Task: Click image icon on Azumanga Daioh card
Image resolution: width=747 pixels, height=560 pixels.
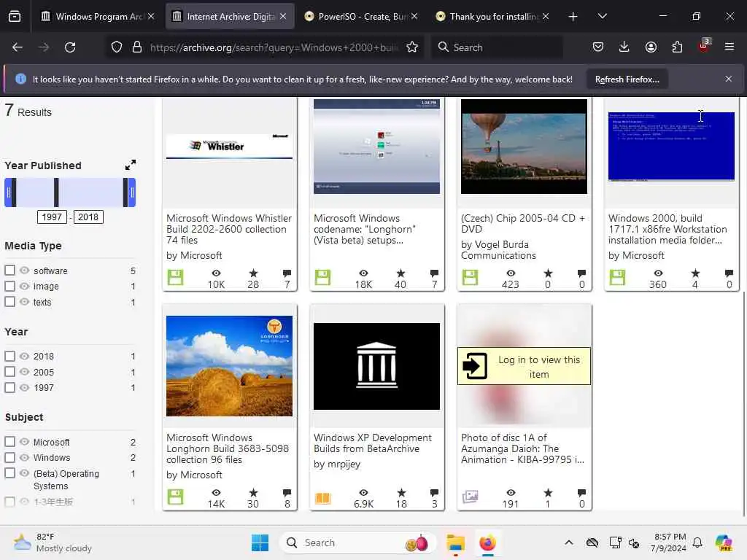Action: (470, 497)
